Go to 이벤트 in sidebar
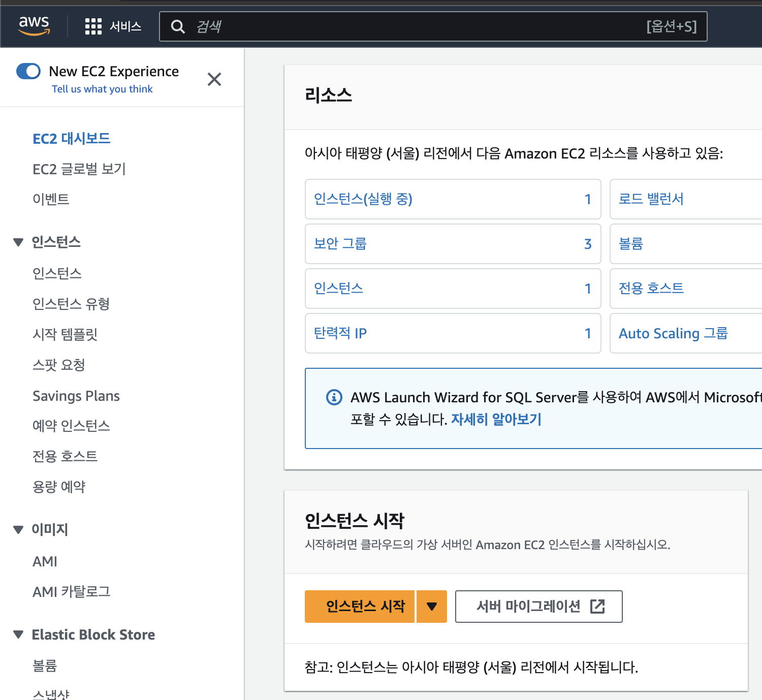This screenshot has width=762, height=700. coord(51,199)
